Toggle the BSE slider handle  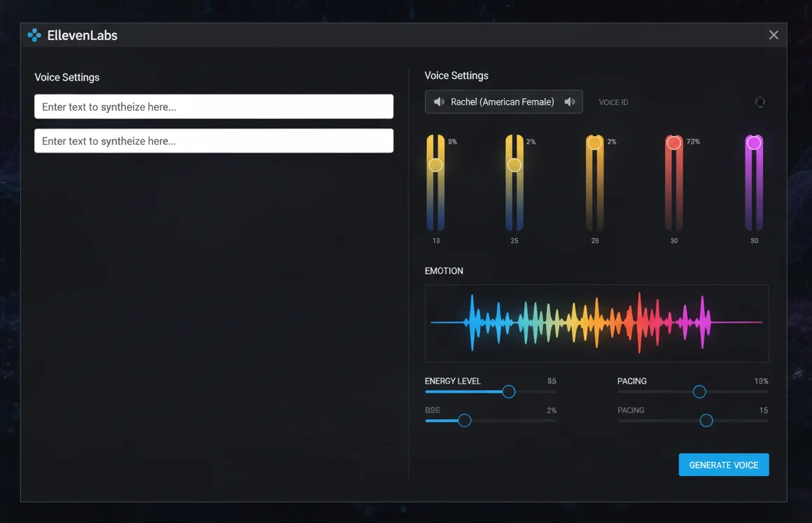(x=464, y=420)
